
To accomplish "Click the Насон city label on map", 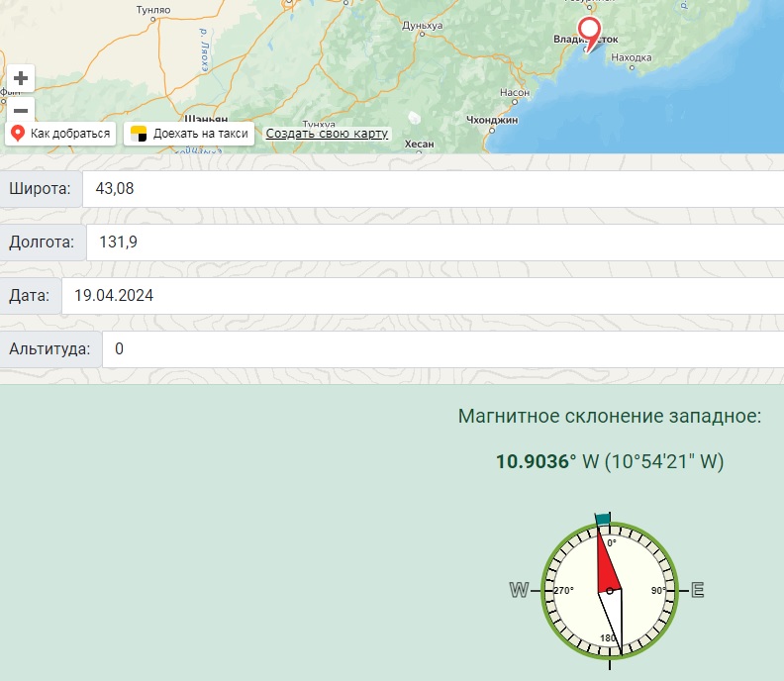I will tap(515, 92).
